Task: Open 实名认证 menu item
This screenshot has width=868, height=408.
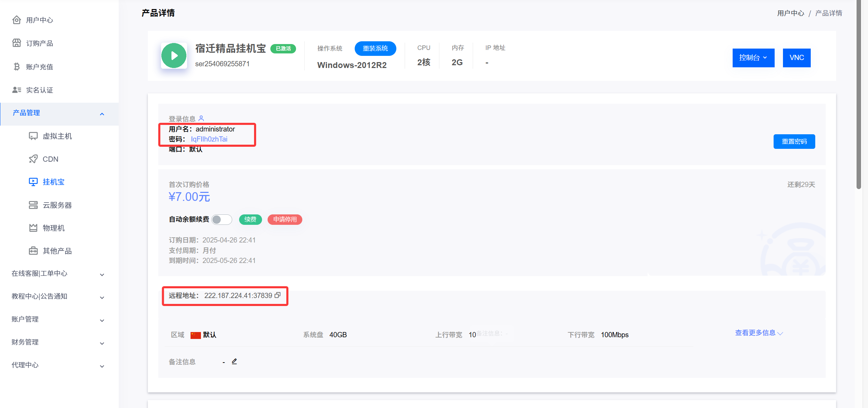Action: (x=39, y=90)
